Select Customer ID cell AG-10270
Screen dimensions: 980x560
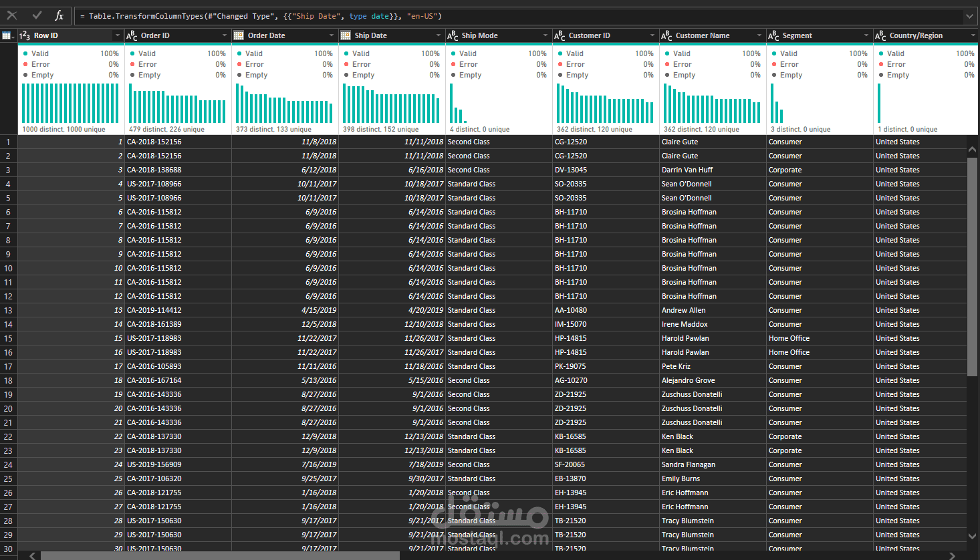point(606,380)
